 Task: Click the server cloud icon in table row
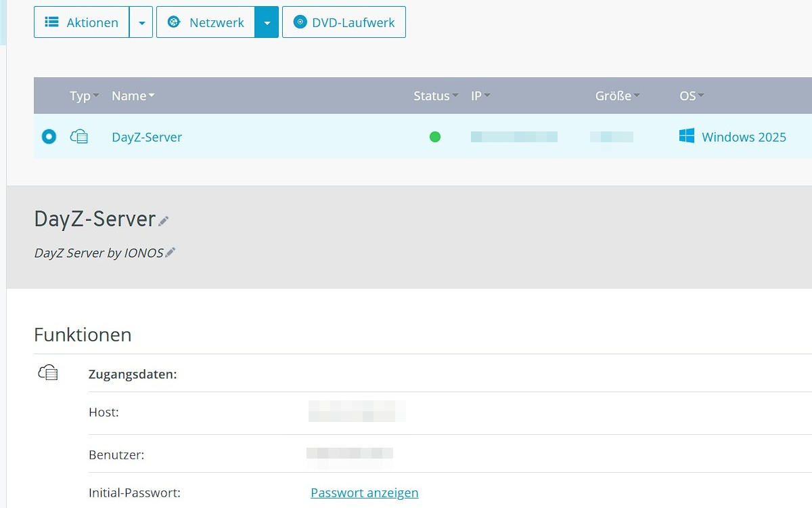[79, 137]
